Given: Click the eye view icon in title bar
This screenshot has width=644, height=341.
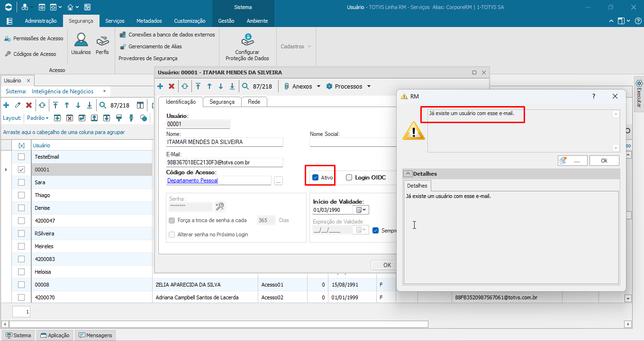Looking at the screenshot, I should (x=42, y=7).
